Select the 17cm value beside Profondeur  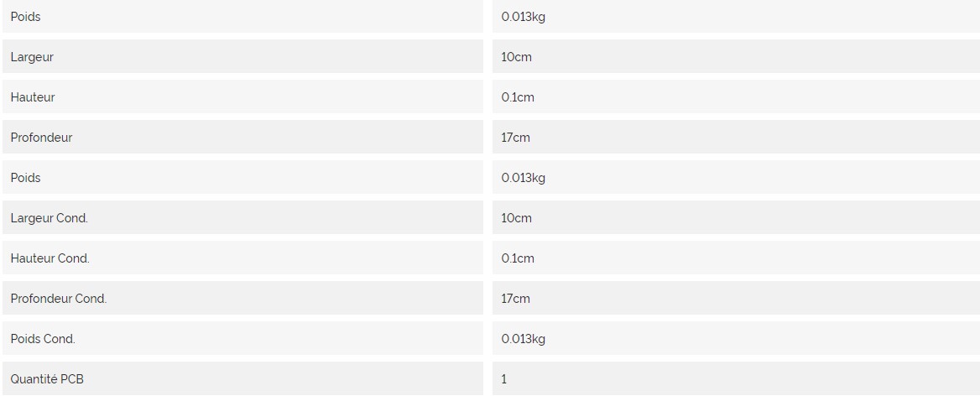[515, 138]
